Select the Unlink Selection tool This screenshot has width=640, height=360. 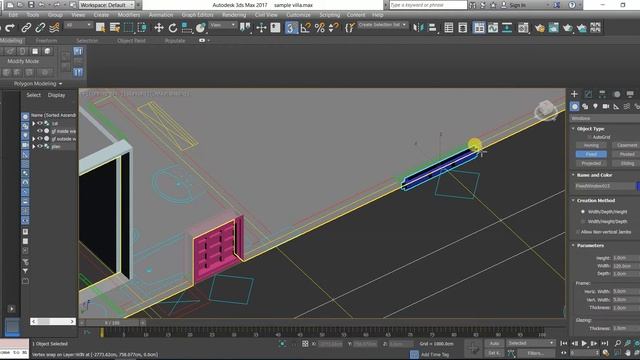(x=40, y=28)
